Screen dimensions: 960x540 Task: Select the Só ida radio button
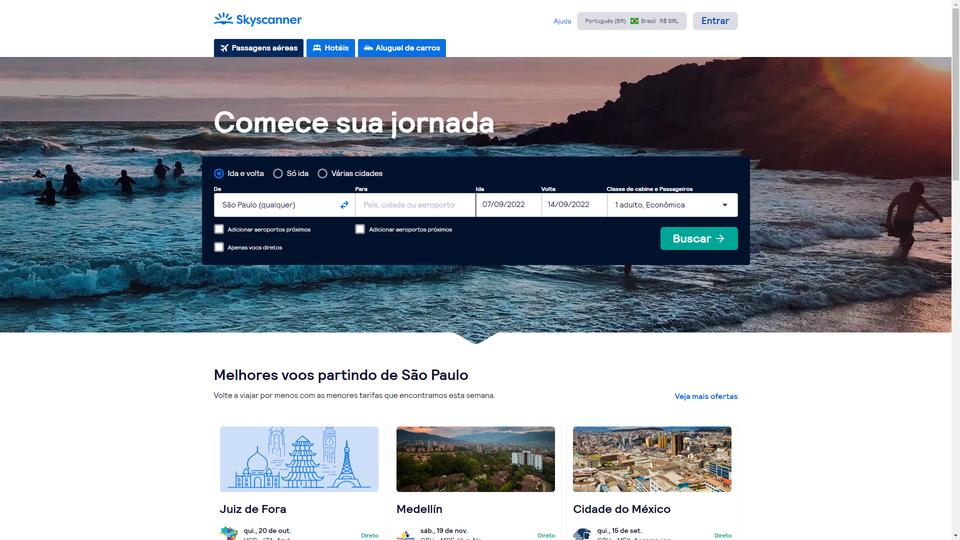point(278,173)
